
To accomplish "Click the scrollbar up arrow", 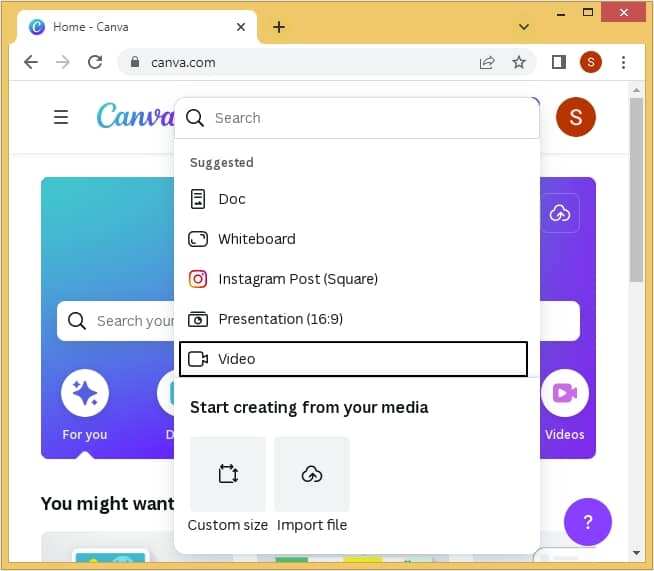I will pyautogui.click(x=636, y=90).
